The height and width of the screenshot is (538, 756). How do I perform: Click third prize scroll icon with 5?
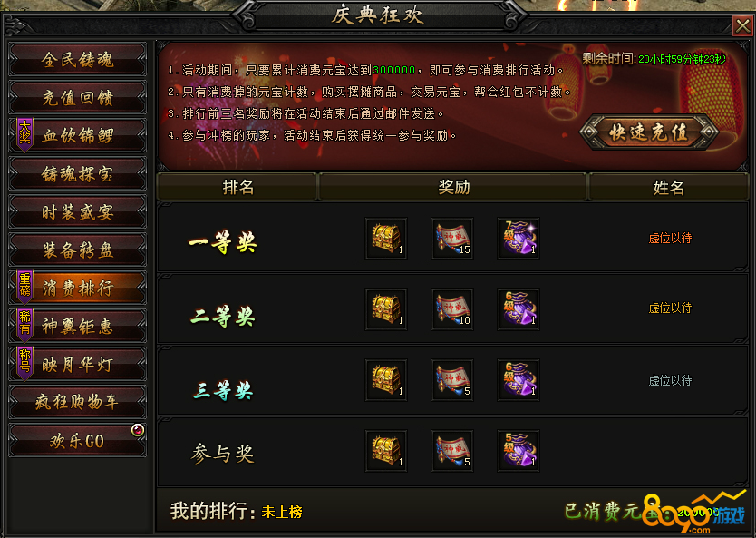[452, 380]
